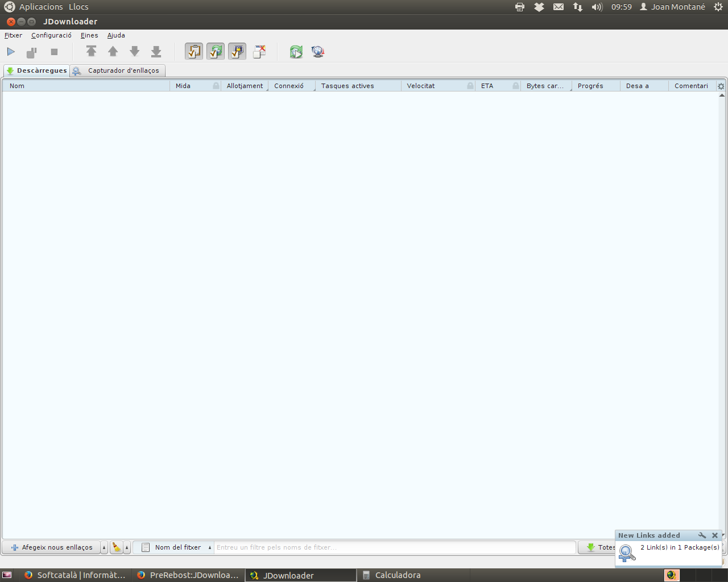The height and width of the screenshot is (582, 728).
Task: Click the reconnect now icon
Action: (x=296, y=52)
